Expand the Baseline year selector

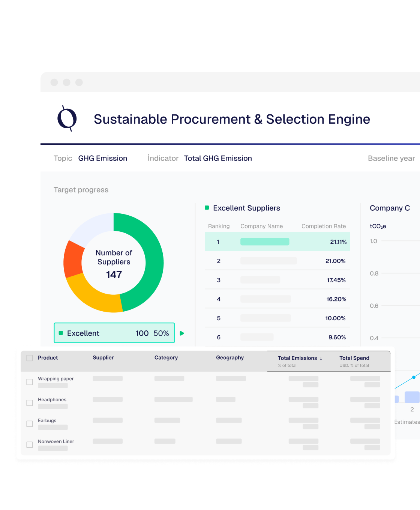tap(391, 158)
